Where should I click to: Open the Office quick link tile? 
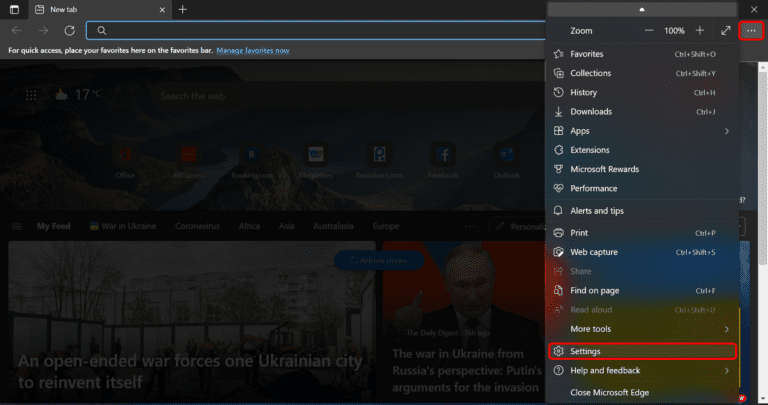[125, 162]
